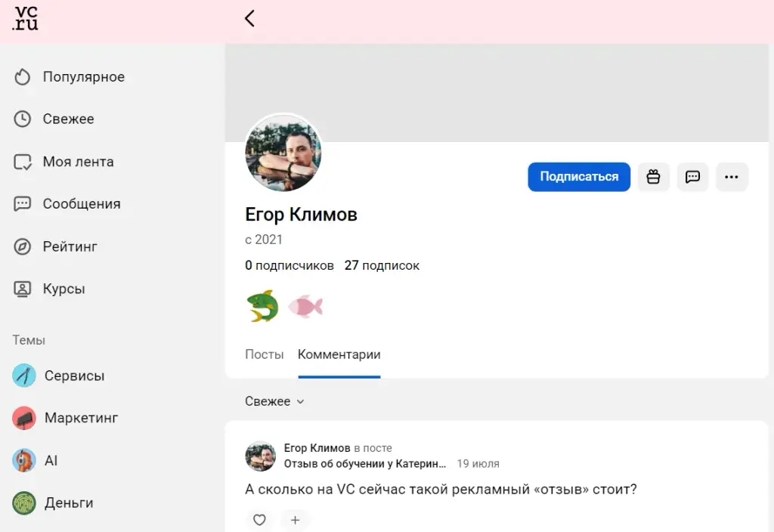Screen dimensions: 774x532
Task: Open Сообщения in the sidebar
Action: point(82,204)
